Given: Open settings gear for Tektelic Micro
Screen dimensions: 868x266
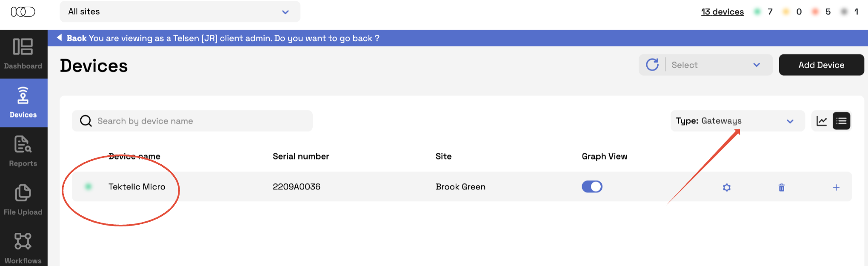Looking at the screenshot, I should (x=726, y=187).
